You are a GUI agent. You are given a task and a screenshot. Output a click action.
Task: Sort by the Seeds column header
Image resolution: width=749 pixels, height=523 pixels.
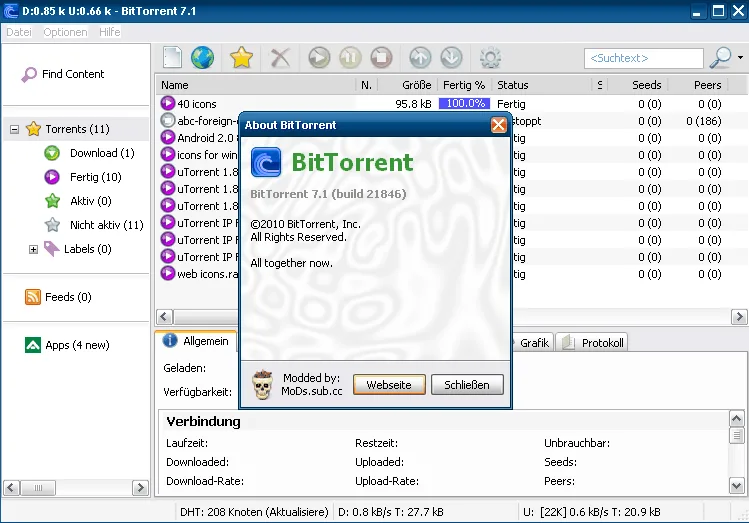[638, 85]
